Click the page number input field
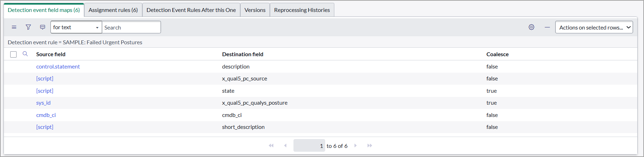This screenshot has width=644, height=157. pyautogui.click(x=310, y=145)
